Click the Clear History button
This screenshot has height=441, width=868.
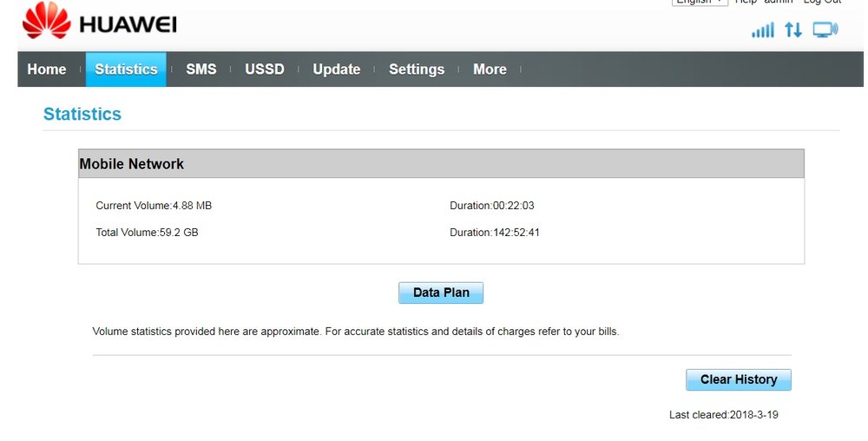point(738,379)
